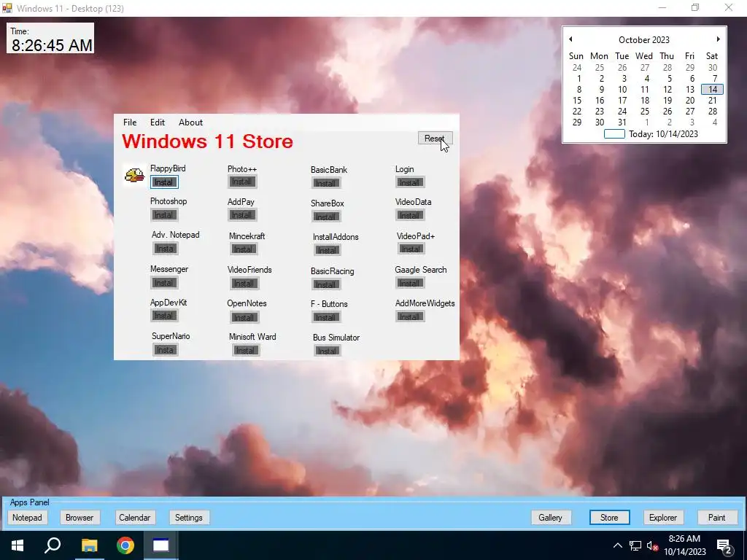Install Minisoft Ward
Screen dimensions: 747x560
(246, 351)
